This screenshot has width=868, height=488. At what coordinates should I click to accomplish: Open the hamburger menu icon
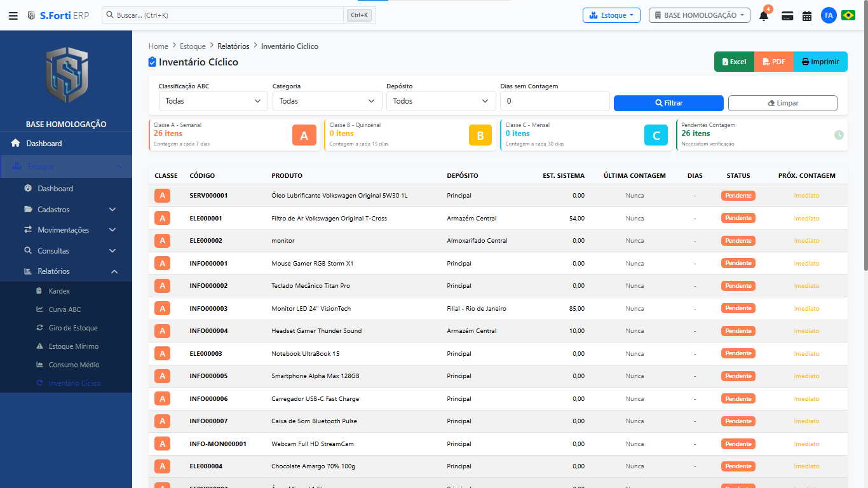13,15
